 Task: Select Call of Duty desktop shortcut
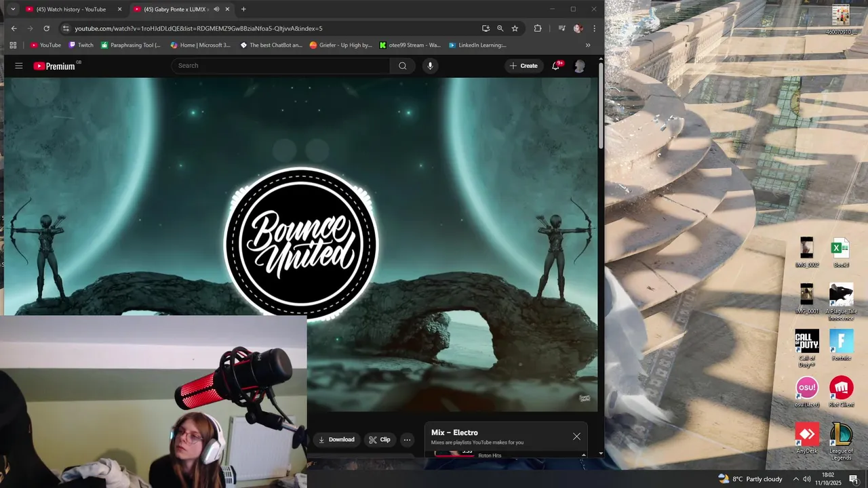807,348
